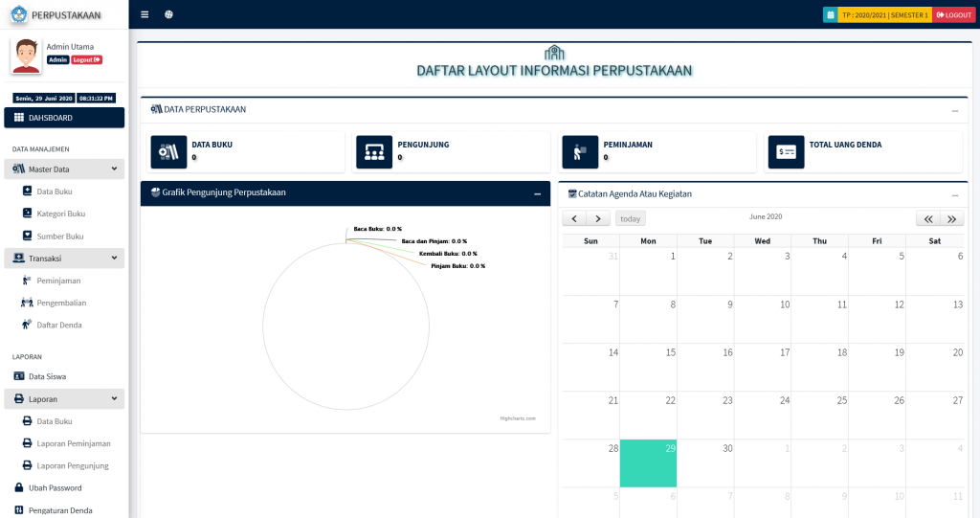Click the 'Baca Buku: 0.0 %' chart label
The height and width of the screenshot is (518, 980).
(377, 229)
